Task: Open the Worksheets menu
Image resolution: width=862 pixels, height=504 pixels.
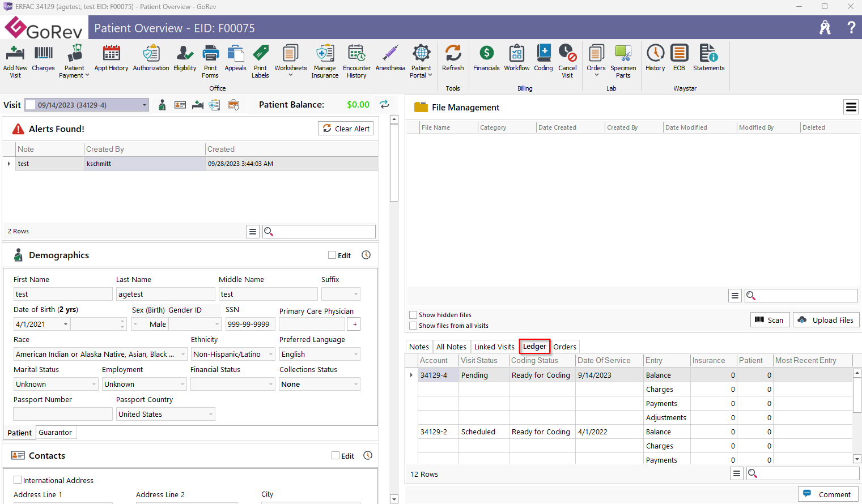Action: [x=291, y=61]
